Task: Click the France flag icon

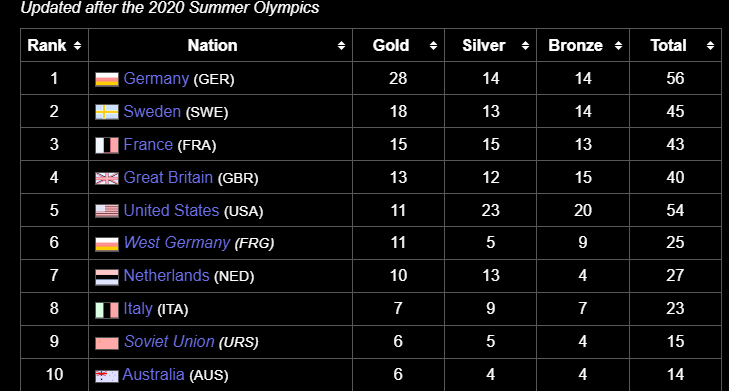Action: [x=107, y=146]
